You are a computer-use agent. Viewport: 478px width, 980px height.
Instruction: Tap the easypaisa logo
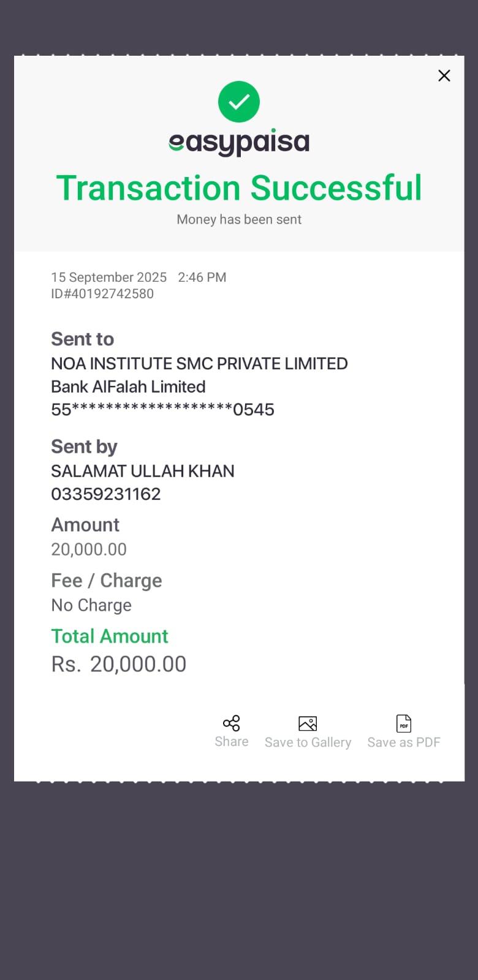(x=239, y=142)
